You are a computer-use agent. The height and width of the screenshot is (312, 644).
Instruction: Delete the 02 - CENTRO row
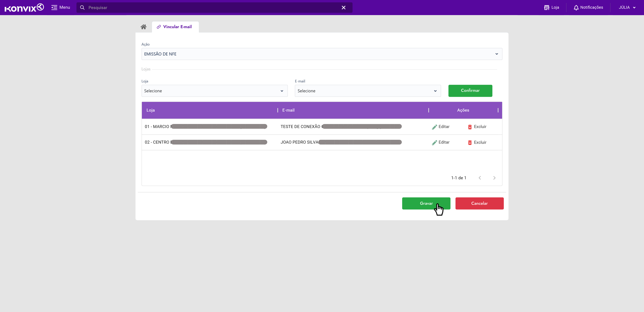coord(477,142)
